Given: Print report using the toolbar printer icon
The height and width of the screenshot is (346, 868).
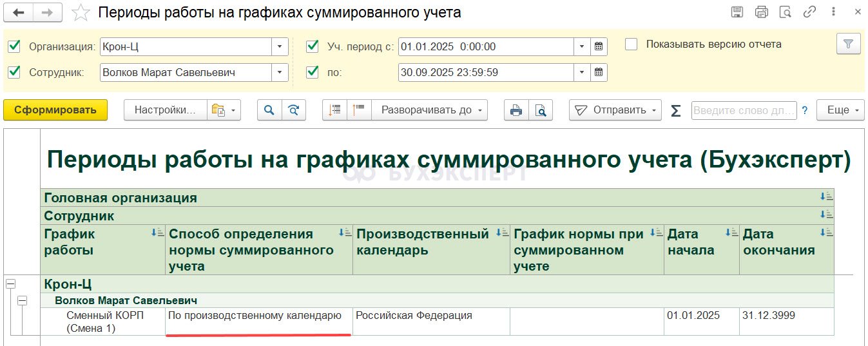Looking at the screenshot, I should (516, 110).
